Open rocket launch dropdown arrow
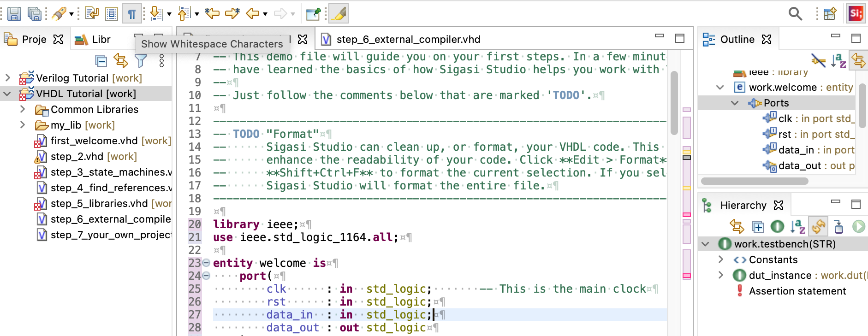 pos(71,14)
